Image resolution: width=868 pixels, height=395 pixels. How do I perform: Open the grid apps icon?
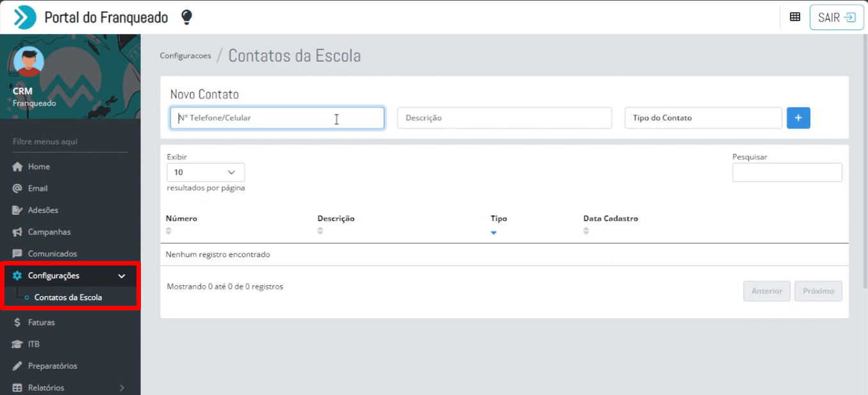(x=795, y=17)
